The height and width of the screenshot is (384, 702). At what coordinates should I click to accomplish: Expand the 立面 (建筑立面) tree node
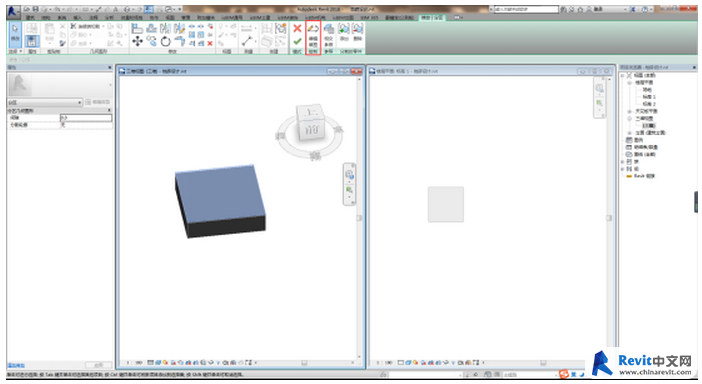[629, 133]
